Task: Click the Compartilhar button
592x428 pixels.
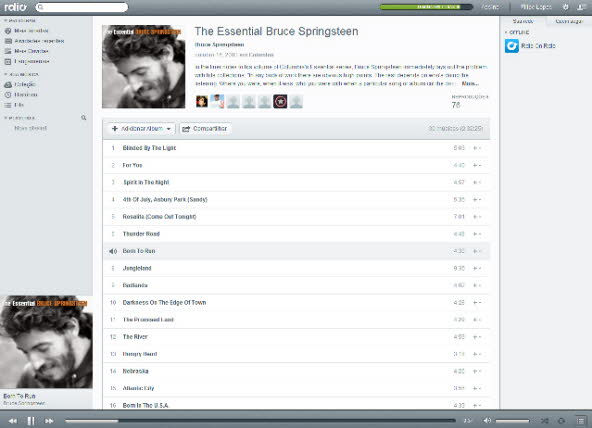Action: [205, 129]
